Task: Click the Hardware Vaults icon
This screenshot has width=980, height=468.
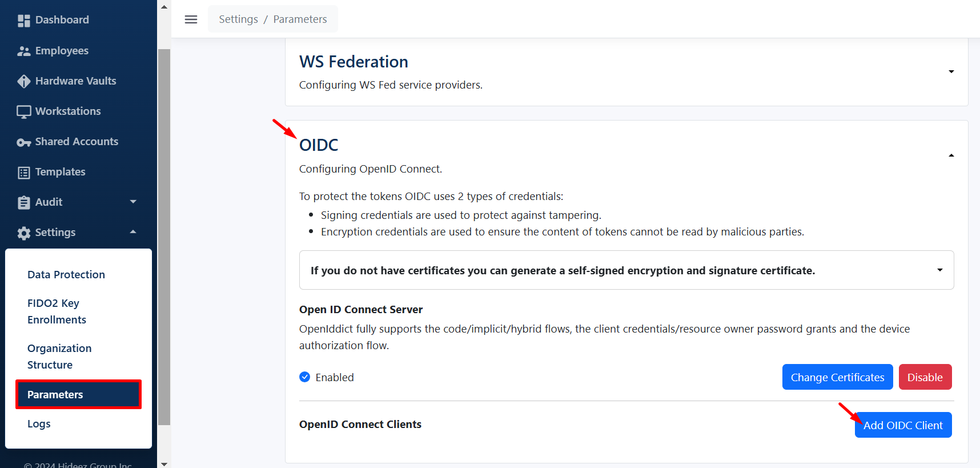Action: (23, 82)
